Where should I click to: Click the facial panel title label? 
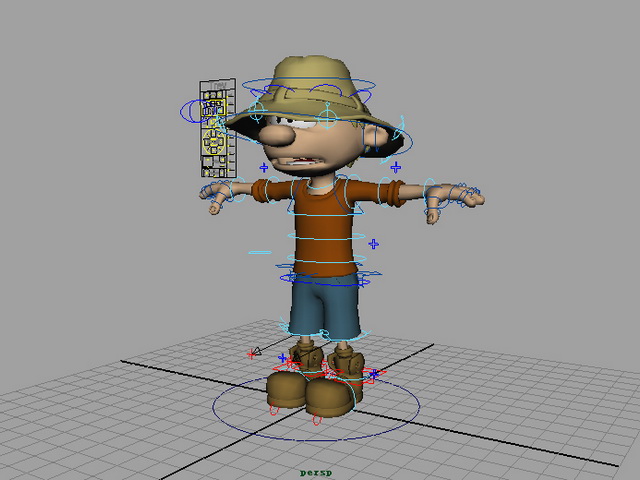(x=219, y=85)
